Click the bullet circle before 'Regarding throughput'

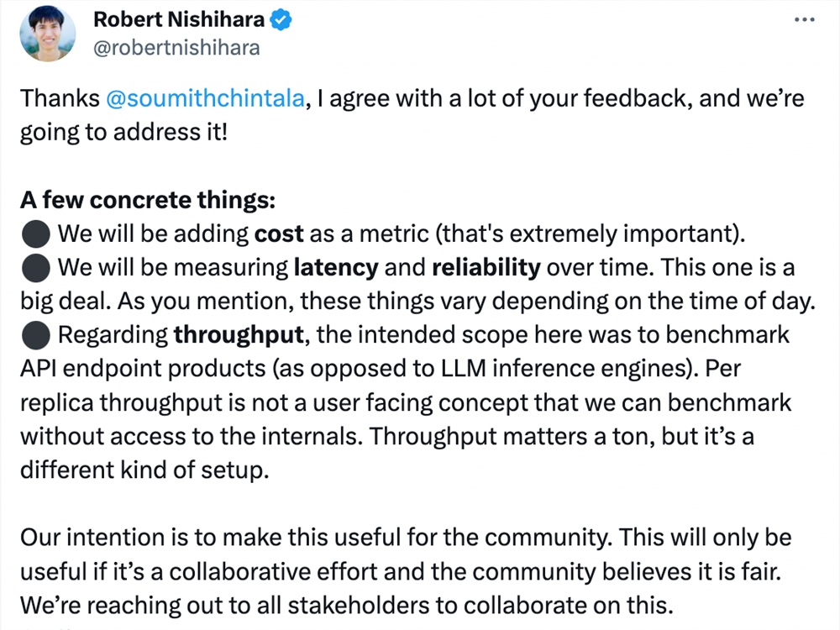pos(36,335)
